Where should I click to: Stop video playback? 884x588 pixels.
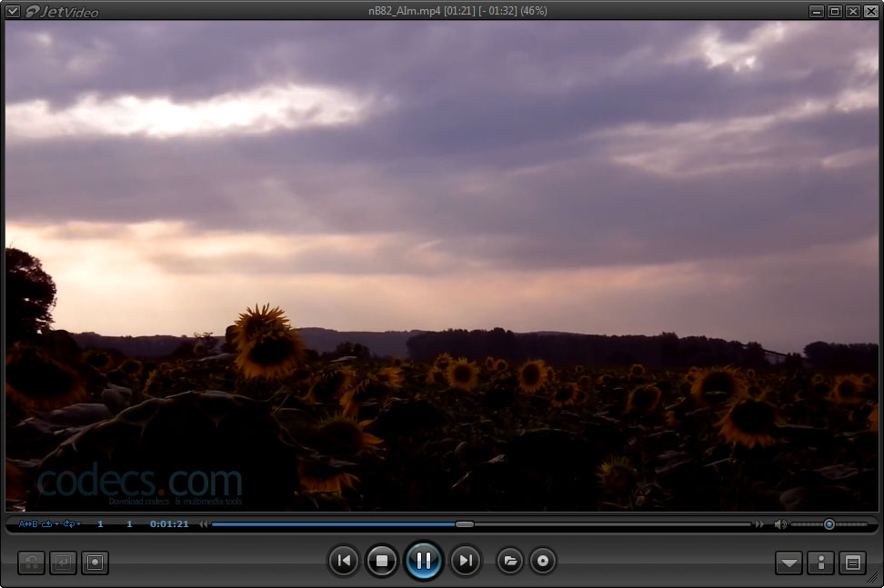(x=382, y=561)
